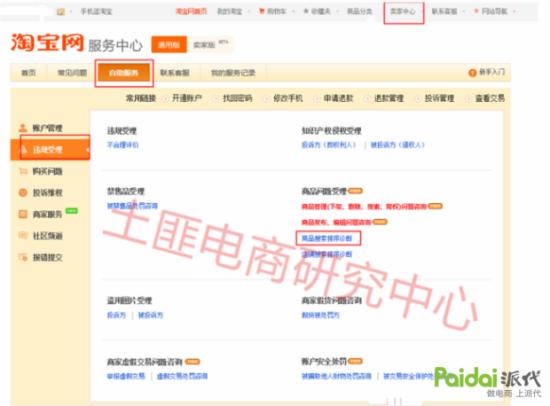Click 申请退款 quick link
This screenshot has width=550, height=406.
[338, 98]
